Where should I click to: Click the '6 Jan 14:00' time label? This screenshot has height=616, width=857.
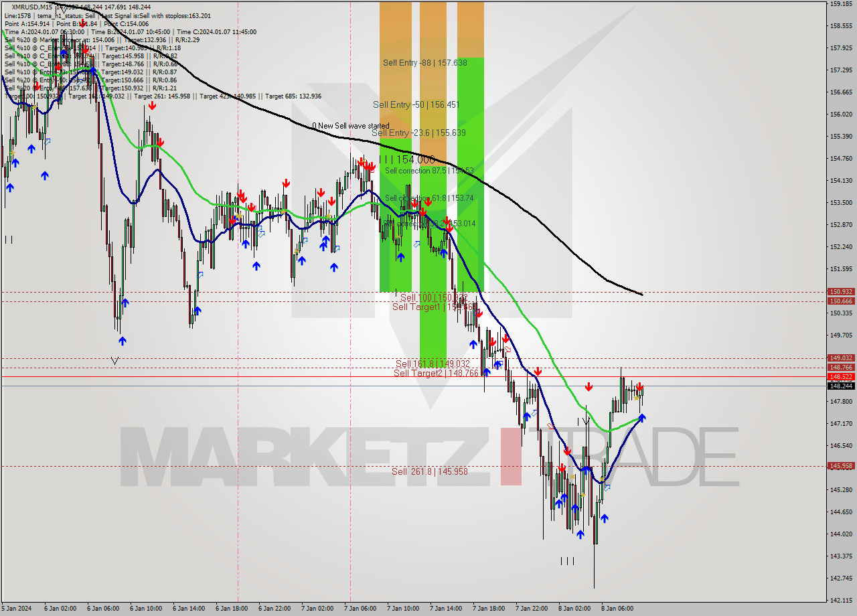(189, 609)
